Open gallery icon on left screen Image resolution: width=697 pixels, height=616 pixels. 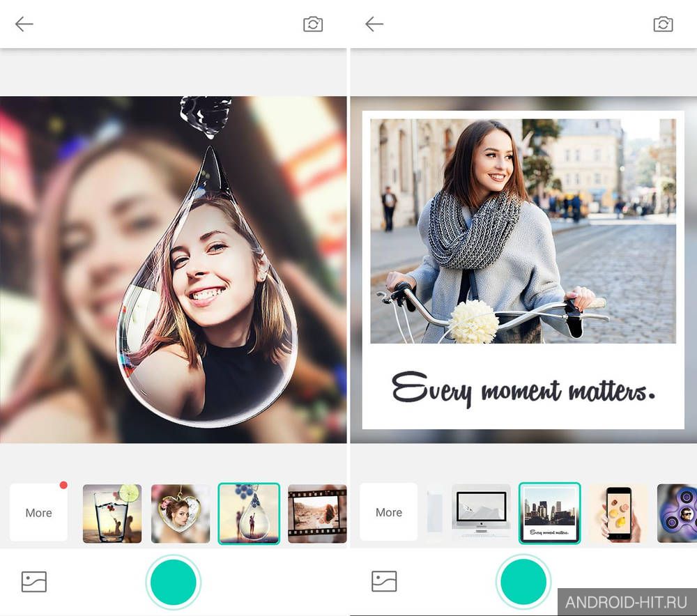coord(34,581)
